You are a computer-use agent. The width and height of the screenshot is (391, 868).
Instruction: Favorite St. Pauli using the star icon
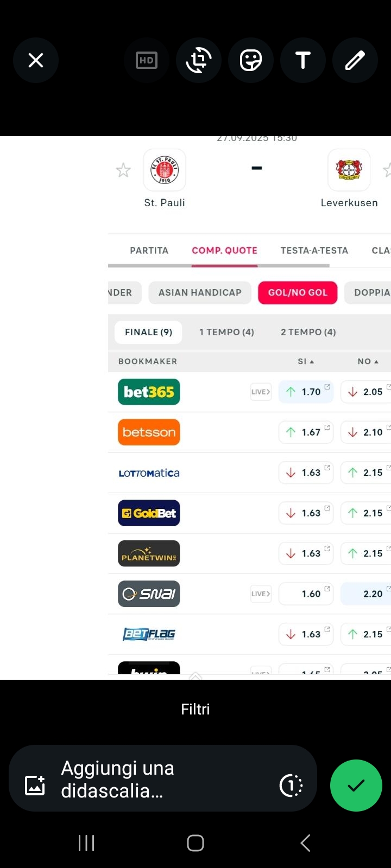click(x=123, y=170)
